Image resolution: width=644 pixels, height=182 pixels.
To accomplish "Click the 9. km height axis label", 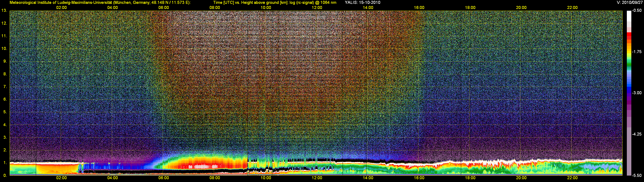I will click(5, 61).
